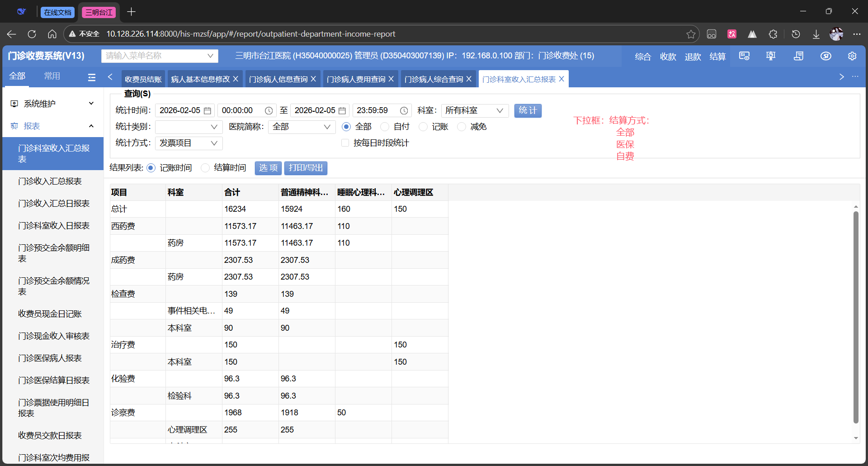Open browser downloads arrow icon
This screenshot has width=868, height=466.
tap(816, 34)
